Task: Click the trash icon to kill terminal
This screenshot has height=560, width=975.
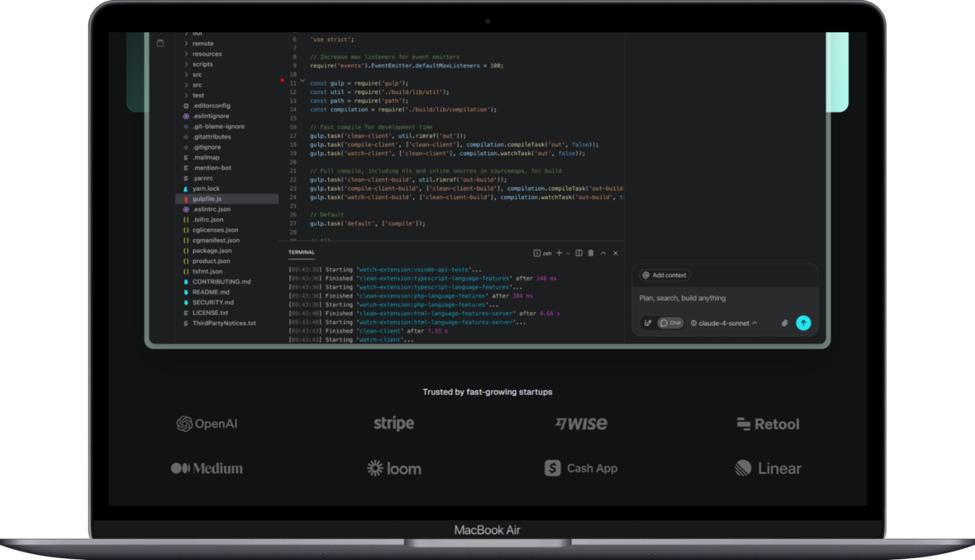Action: [591, 253]
